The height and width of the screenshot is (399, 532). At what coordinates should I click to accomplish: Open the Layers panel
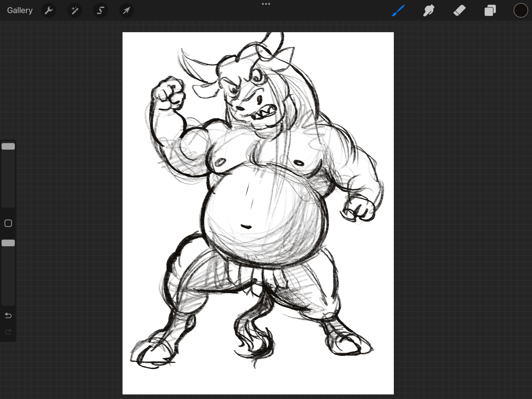(x=490, y=10)
